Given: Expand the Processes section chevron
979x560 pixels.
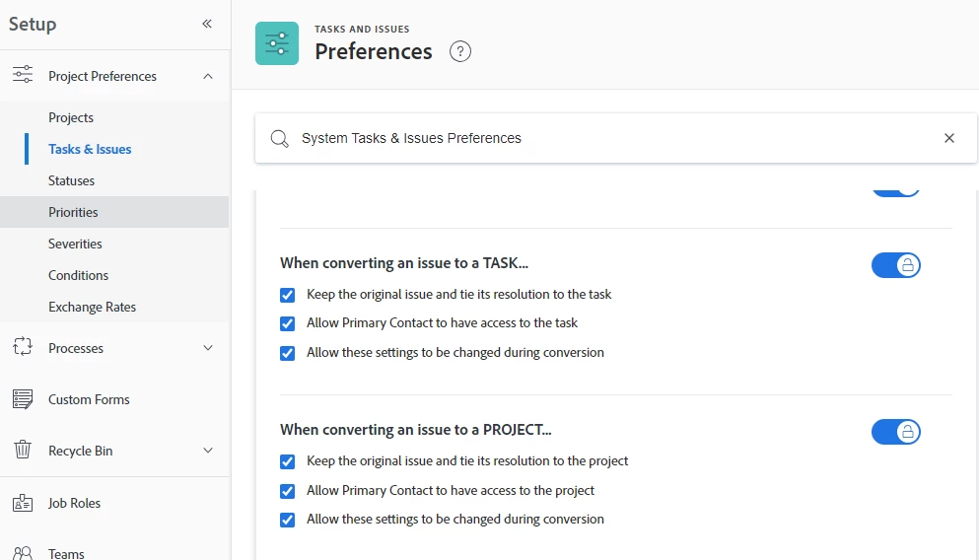Looking at the screenshot, I should (207, 348).
